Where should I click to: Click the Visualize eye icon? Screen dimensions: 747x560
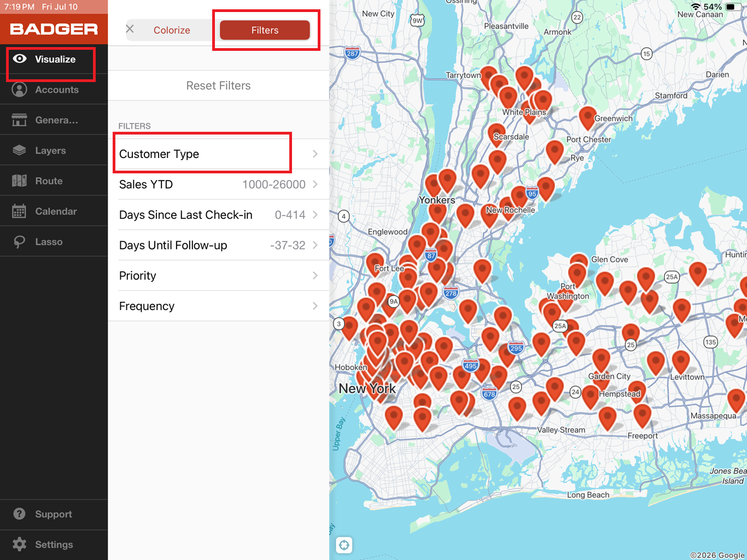point(20,59)
